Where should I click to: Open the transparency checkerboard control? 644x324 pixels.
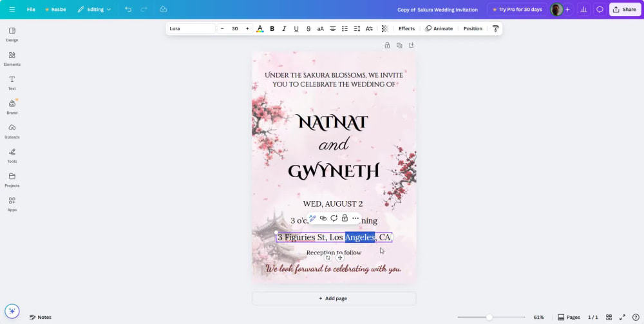click(x=385, y=28)
